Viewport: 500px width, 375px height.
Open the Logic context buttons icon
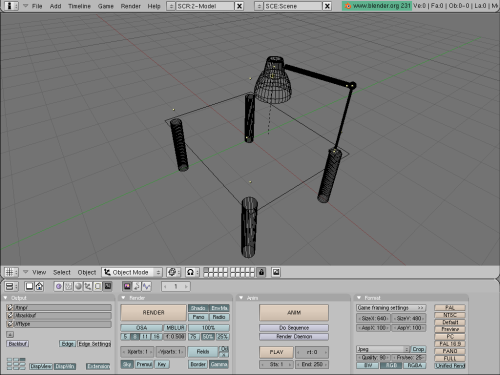click(59, 286)
